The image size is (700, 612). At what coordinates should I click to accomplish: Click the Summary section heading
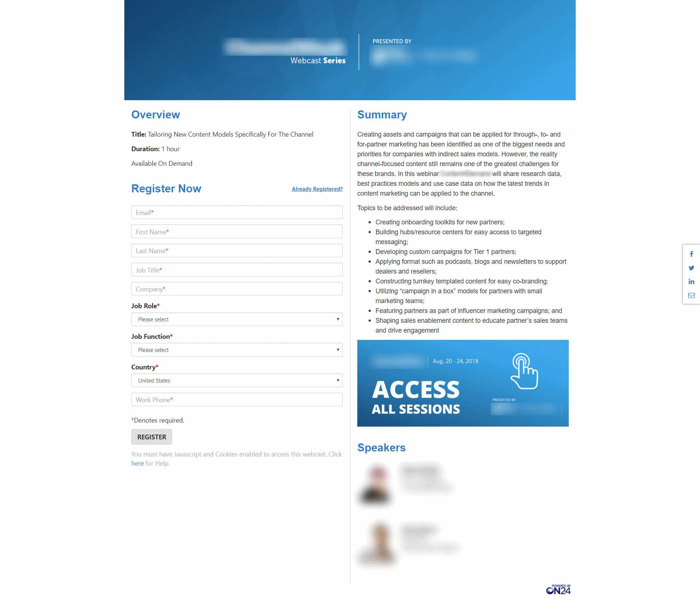[382, 114]
